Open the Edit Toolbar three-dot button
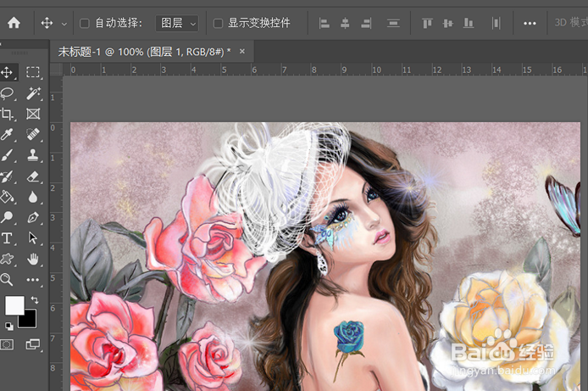The height and width of the screenshot is (391, 588). click(x=33, y=280)
